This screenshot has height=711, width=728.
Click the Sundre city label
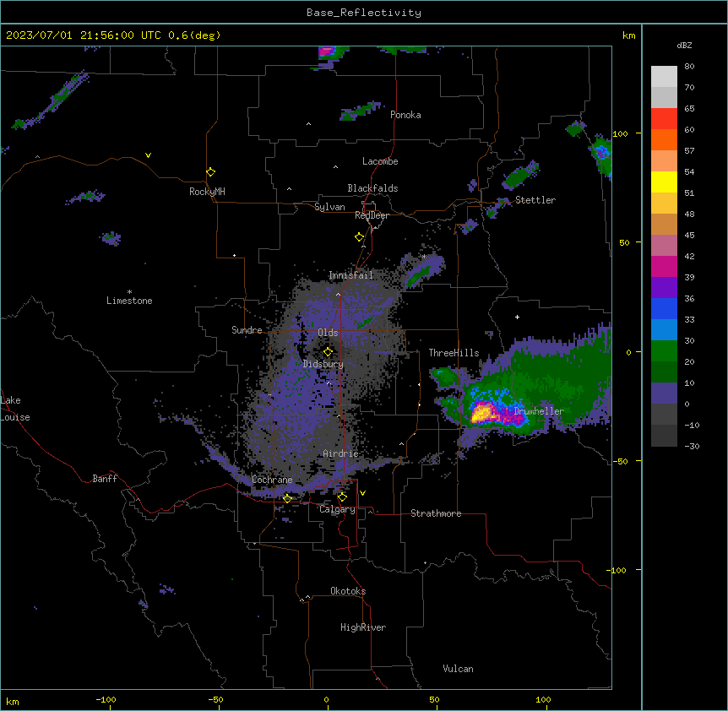247,330
